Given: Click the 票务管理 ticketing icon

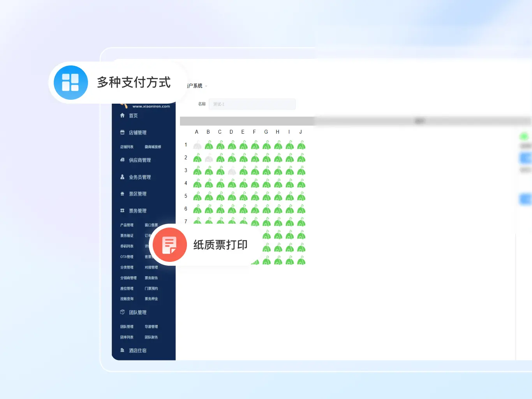Looking at the screenshot, I should coord(122,210).
